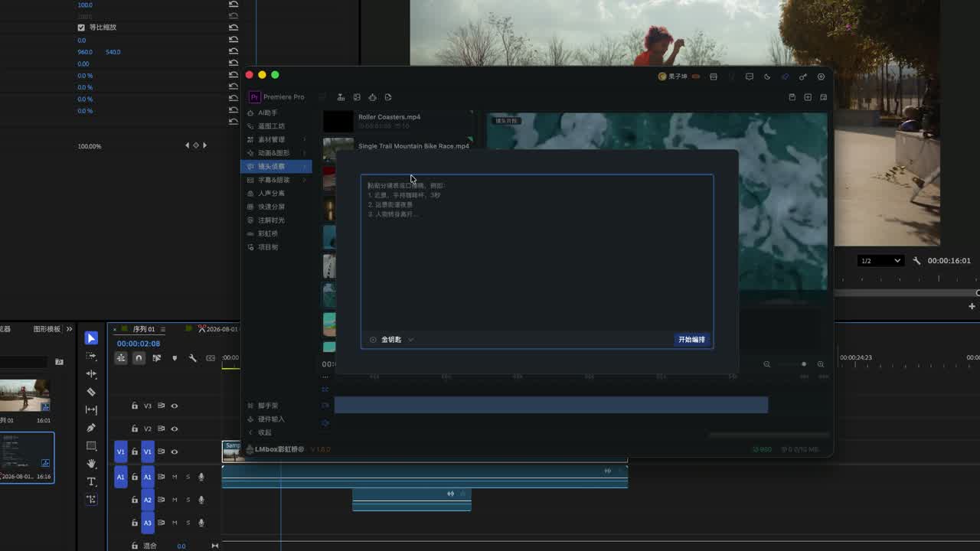Select the 序列 01 thumbnail in project panel

[x=25, y=396]
